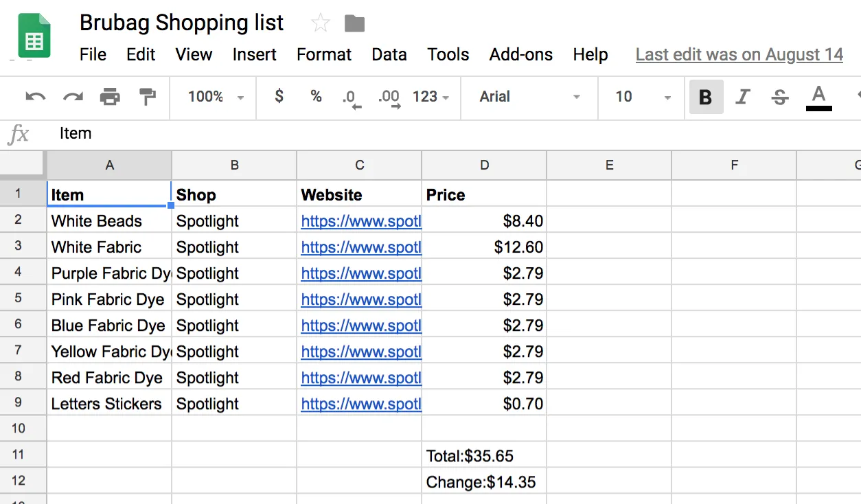The image size is (861, 504).
Task: Open the View menu
Action: coord(194,55)
